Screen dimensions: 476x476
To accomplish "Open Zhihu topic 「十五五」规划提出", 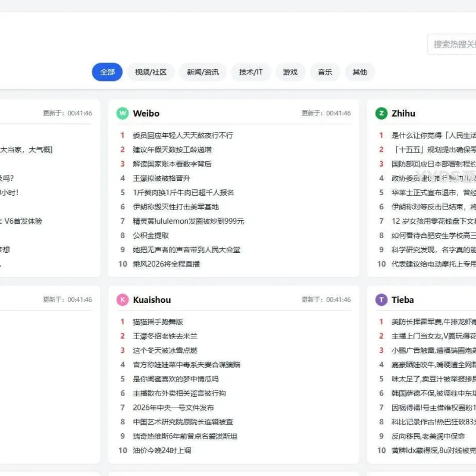I will tap(434, 150).
